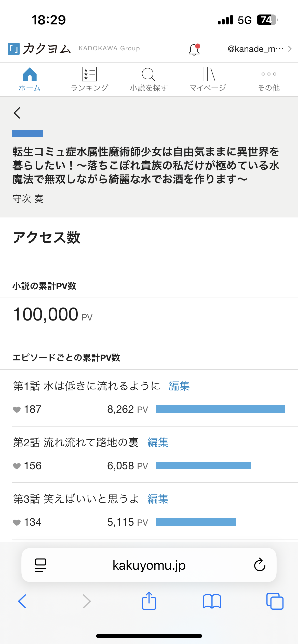Open the その他 more menu
This screenshot has width=298, height=644.
pyautogui.click(x=269, y=79)
